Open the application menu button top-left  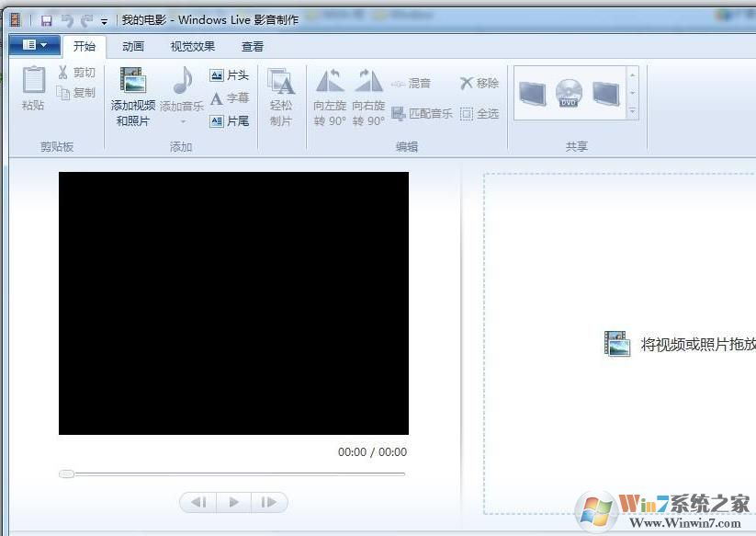click(x=33, y=45)
